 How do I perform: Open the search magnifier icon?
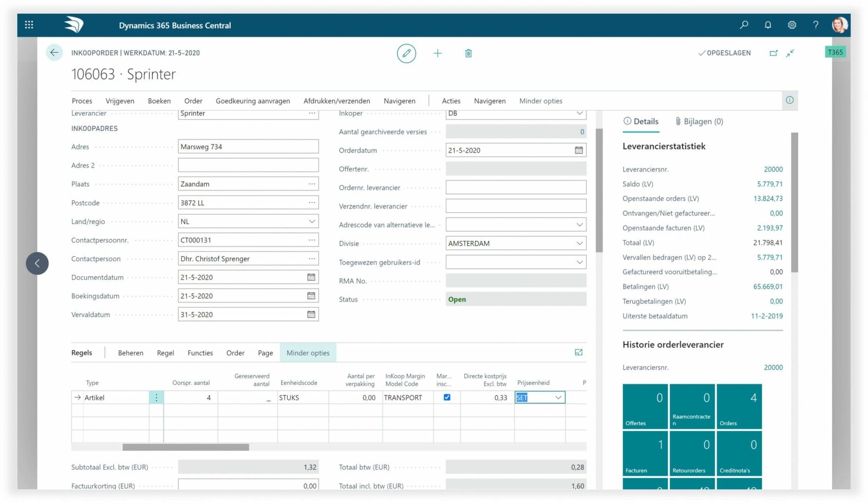pyautogui.click(x=744, y=25)
